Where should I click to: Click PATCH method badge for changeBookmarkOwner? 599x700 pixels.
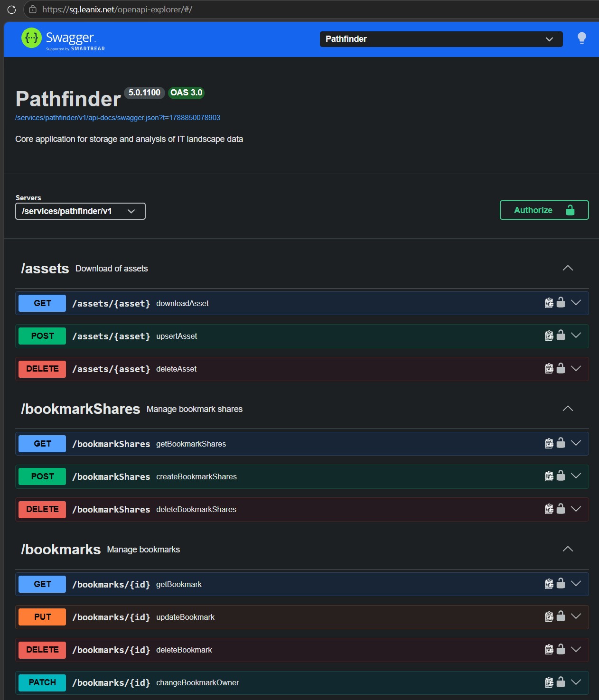[x=42, y=682]
